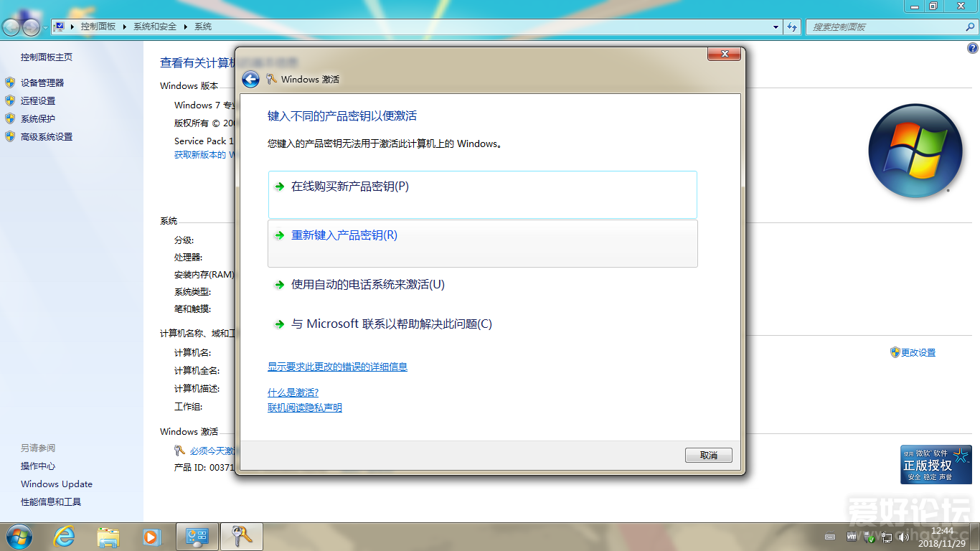This screenshot has width=980, height=551.
Task: Go to 控制面板主页
Action: 47,57
